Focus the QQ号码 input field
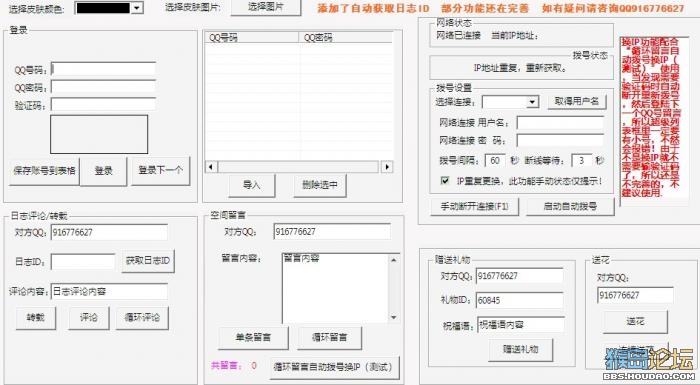Viewport: 700px width, 385px height. click(103, 69)
